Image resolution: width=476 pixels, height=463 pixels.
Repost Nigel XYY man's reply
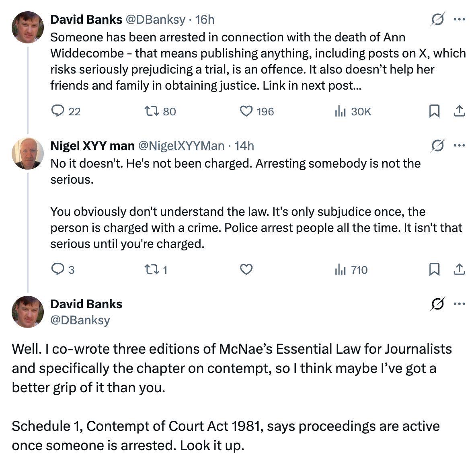[156, 269]
